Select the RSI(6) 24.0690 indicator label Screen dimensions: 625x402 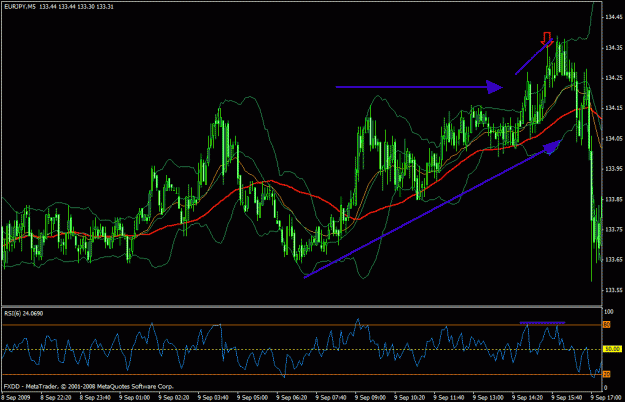(x=24, y=314)
